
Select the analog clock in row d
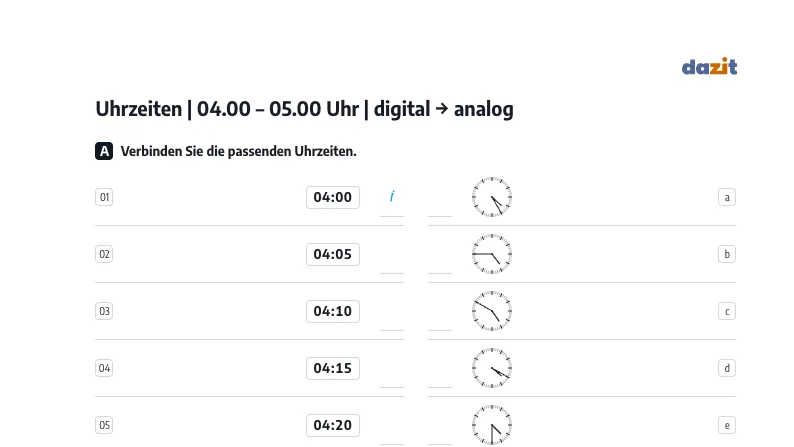pos(492,368)
